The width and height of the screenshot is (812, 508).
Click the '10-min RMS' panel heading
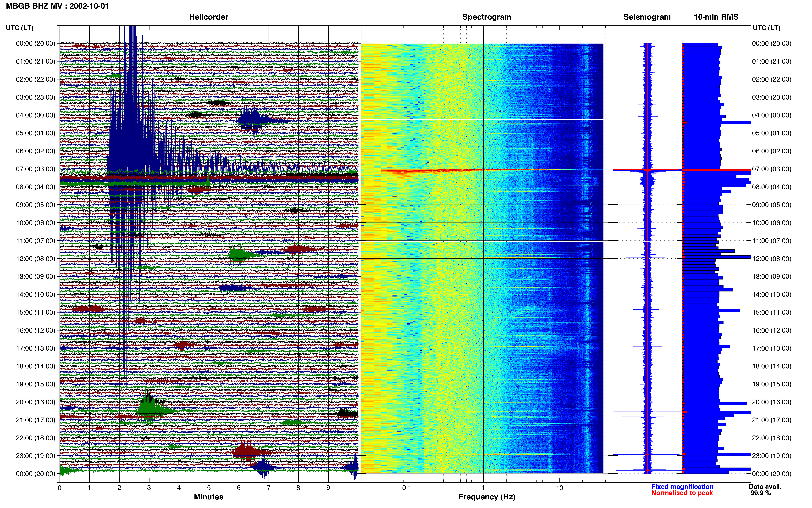point(716,17)
